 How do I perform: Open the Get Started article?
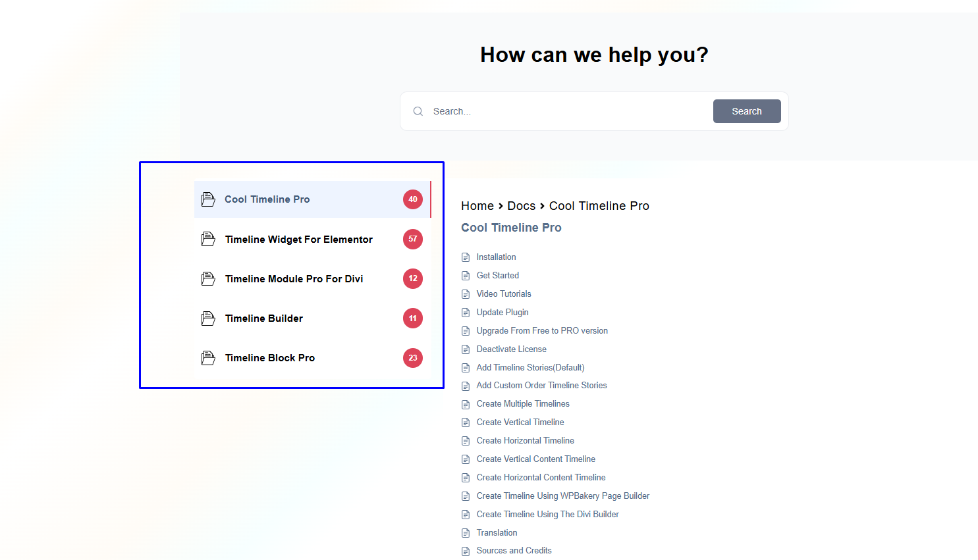pos(498,276)
